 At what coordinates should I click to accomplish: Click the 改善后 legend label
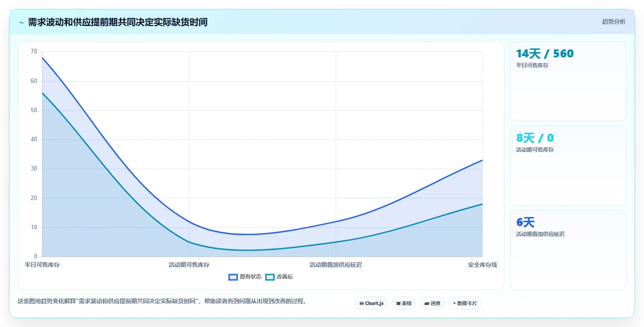[x=285, y=277]
